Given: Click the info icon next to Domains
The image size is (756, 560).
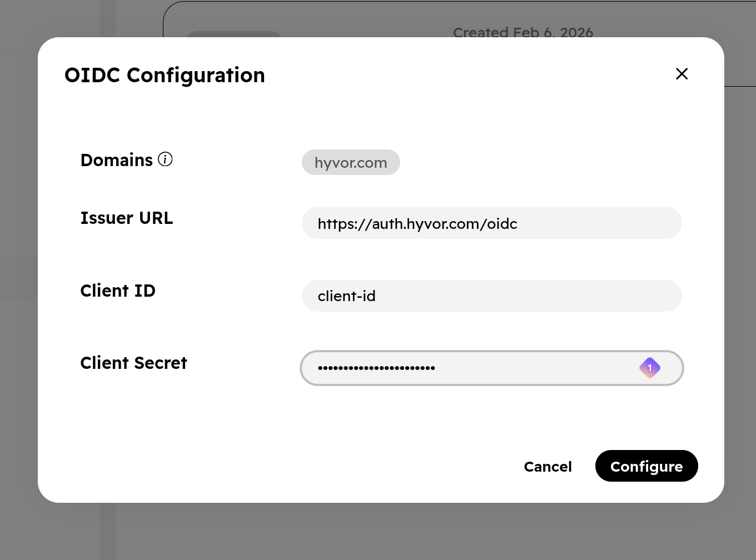Looking at the screenshot, I should click(165, 159).
